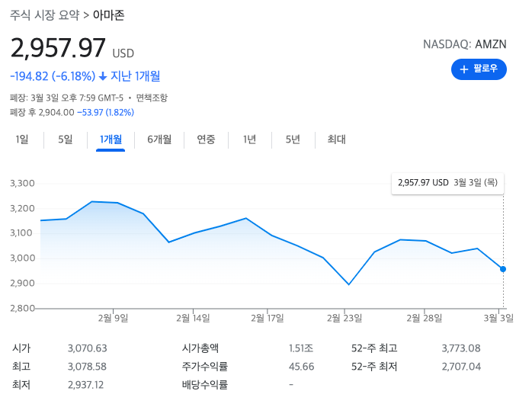Screen dimensions: 532x404
Task: Click the NASDAQ: AMZN ticker text
Action: [464, 44]
